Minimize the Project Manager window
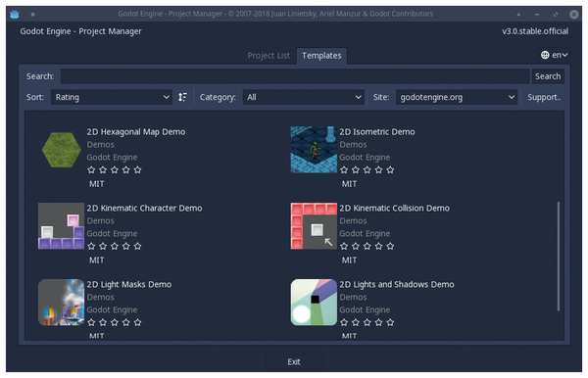588x378 pixels. point(537,15)
